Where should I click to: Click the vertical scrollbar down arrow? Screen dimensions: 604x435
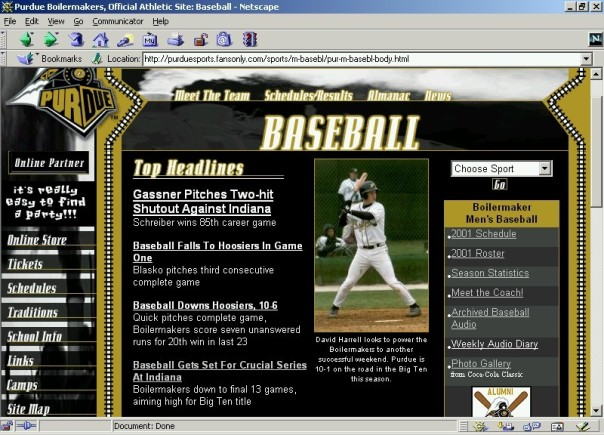pos(596,411)
